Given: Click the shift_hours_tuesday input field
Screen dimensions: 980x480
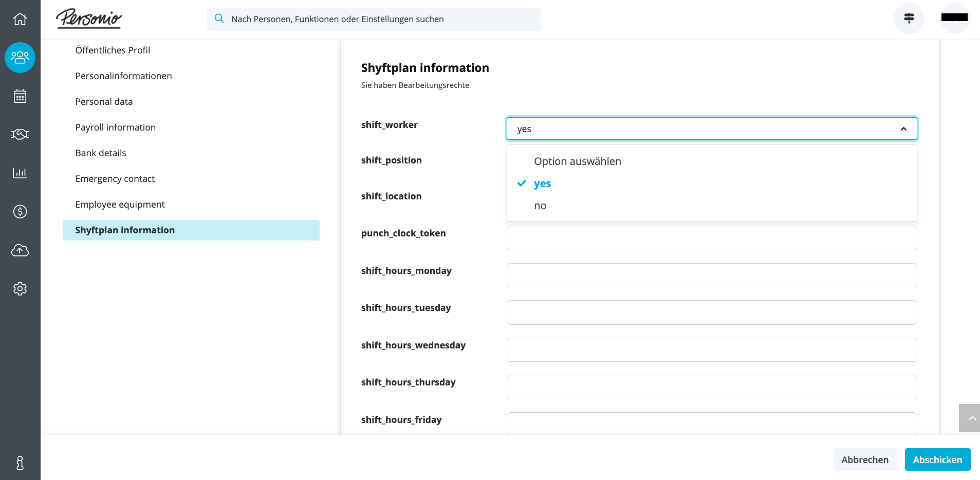Looking at the screenshot, I should pos(712,312).
